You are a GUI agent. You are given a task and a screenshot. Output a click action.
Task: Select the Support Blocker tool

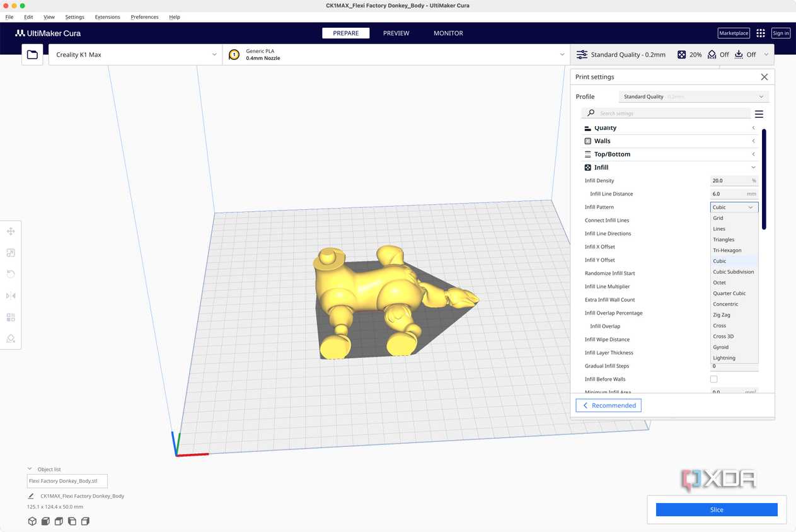(x=11, y=338)
